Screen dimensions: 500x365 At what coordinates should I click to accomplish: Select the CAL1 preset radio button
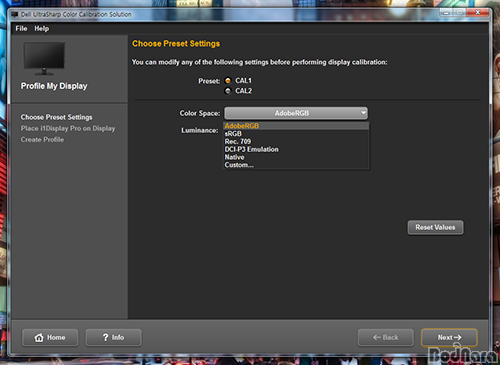(x=228, y=81)
